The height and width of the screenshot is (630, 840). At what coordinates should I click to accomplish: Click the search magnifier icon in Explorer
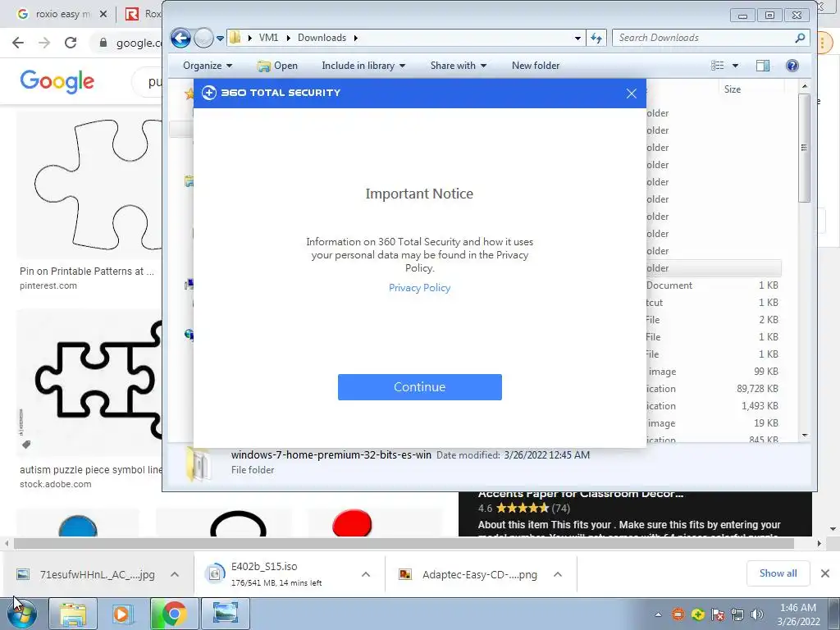pos(800,38)
